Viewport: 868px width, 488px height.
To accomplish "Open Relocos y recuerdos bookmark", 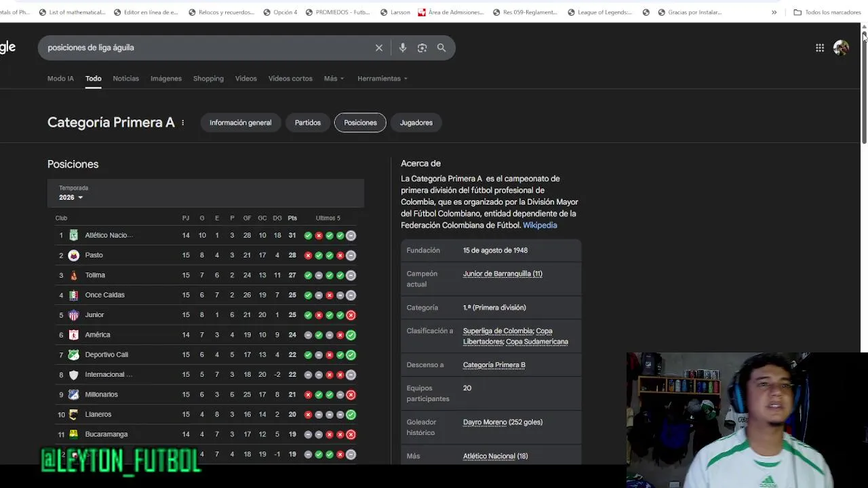I will (x=221, y=12).
